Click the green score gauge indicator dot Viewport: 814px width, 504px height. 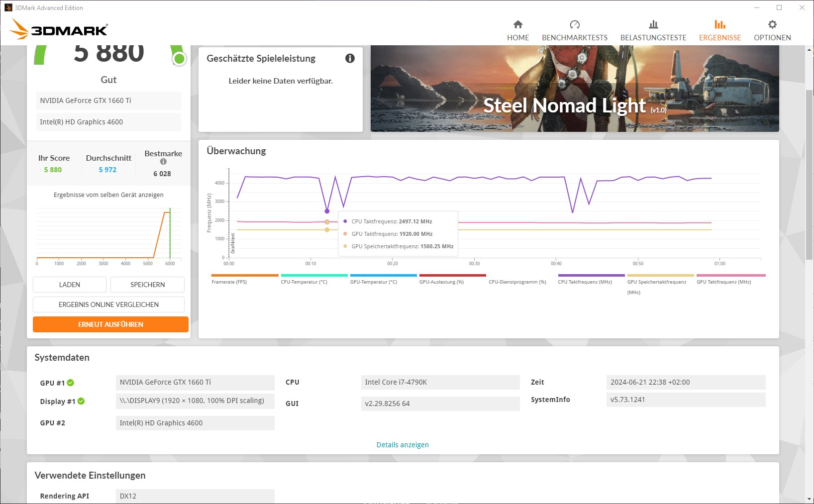point(179,59)
